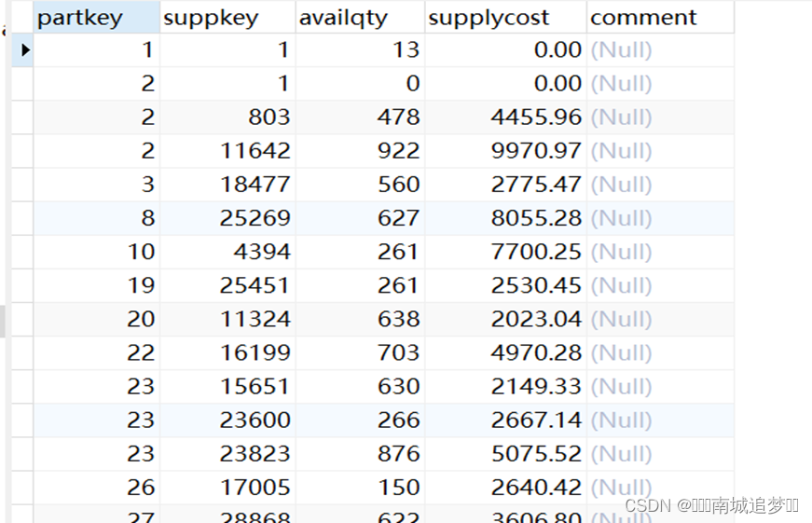Click partkey cell 8
The image size is (812, 523).
tap(96, 218)
